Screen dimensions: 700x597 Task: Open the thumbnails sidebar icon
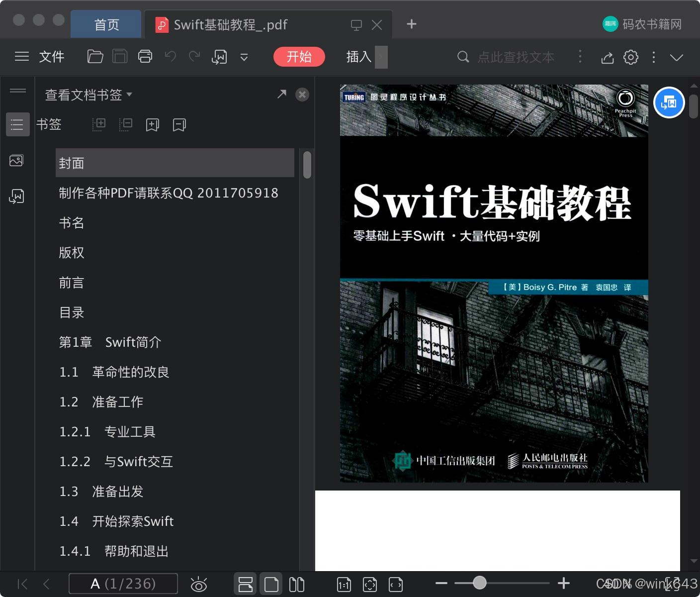coord(16,161)
